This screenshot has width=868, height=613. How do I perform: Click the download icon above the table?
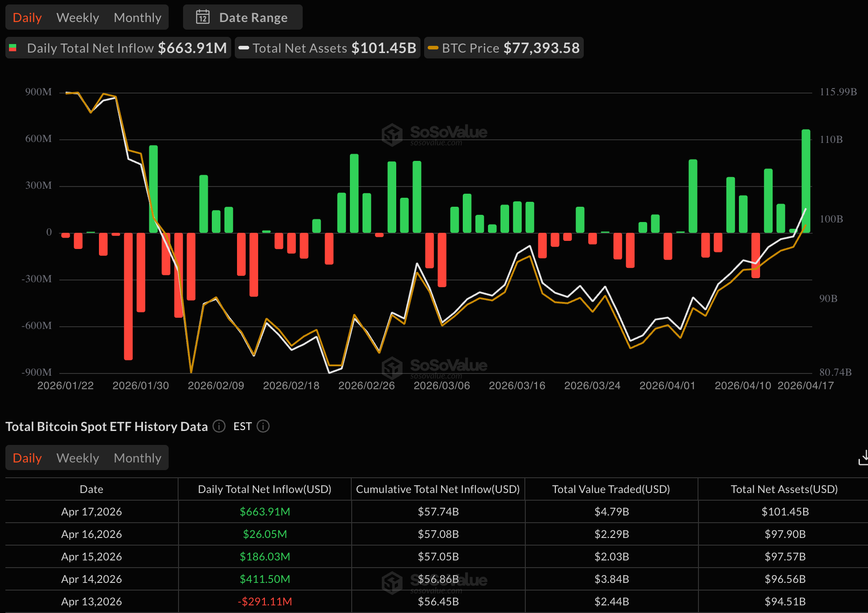click(863, 458)
